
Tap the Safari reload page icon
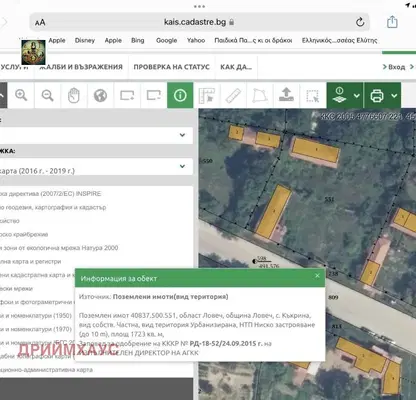point(360,22)
